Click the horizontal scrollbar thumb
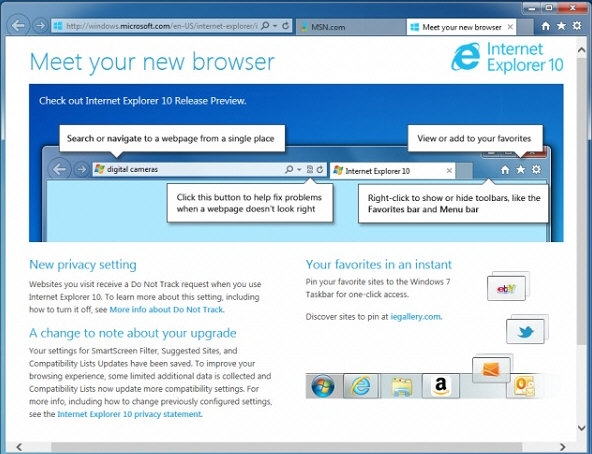This screenshot has height=454, width=592. (x=286, y=447)
